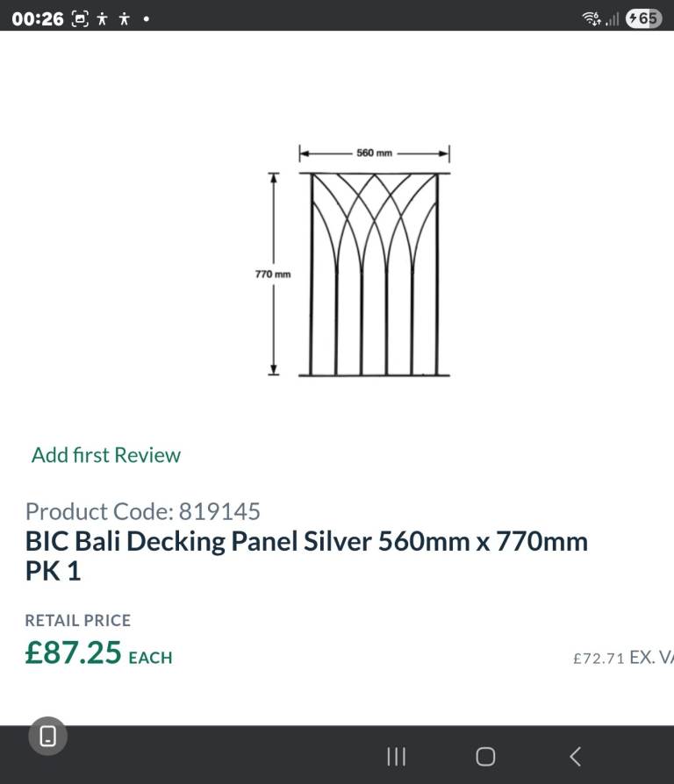The height and width of the screenshot is (784, 674).
Task: Click the Add first Review link
Action: coord(106,455)
